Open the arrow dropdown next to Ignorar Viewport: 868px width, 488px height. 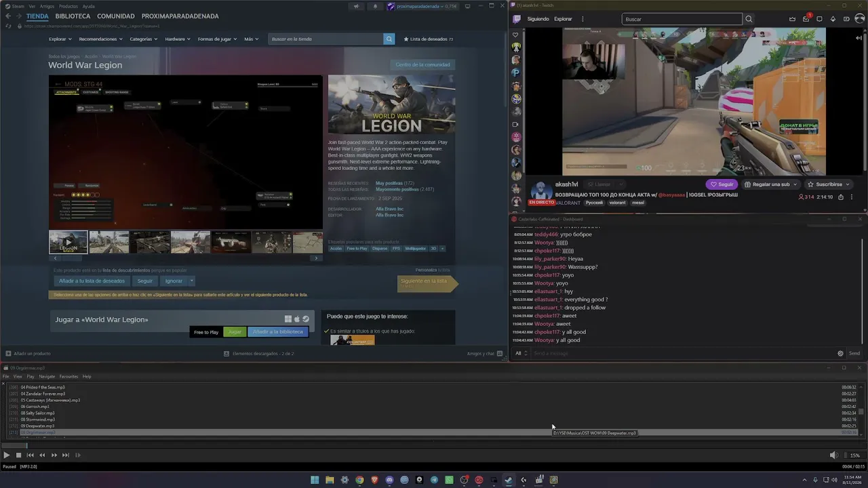pos(192,281)
